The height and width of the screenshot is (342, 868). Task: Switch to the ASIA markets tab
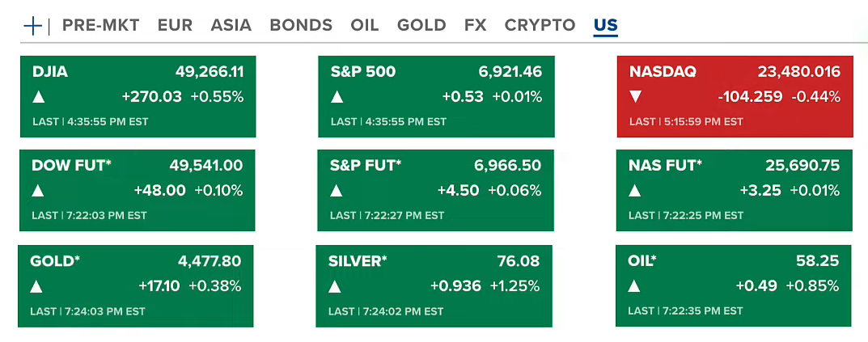coord(231,25)
